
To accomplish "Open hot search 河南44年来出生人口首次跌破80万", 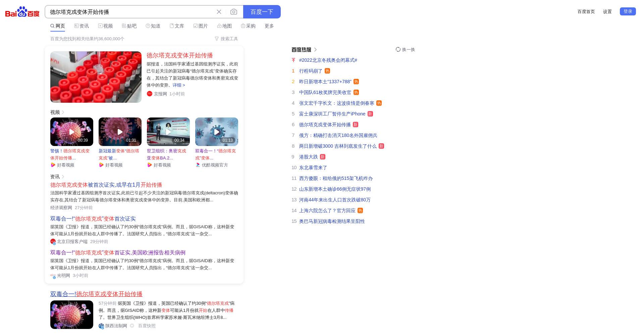I will tap(335, 200).
